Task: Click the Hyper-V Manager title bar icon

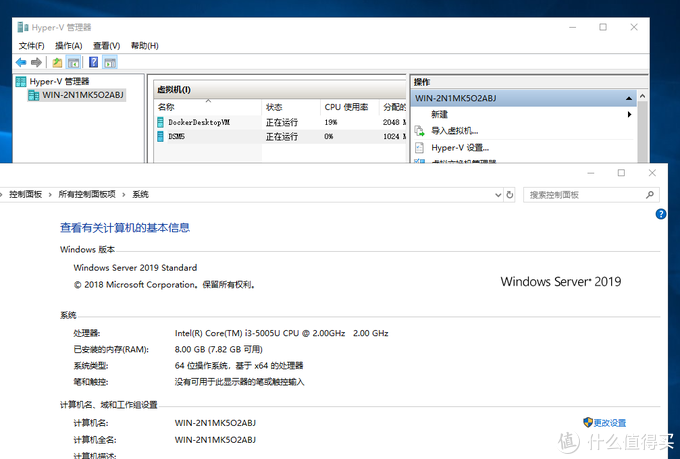Action: [x=23, y=27]
